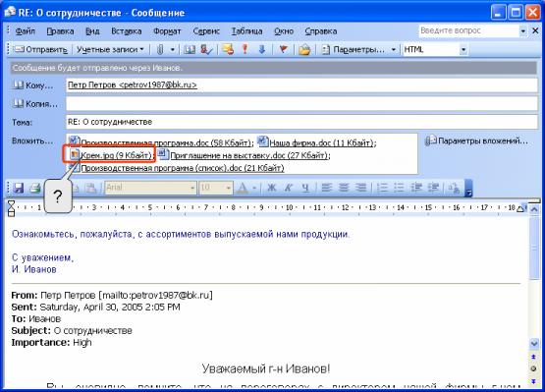Open the Правка menu
545x392 pixels.
click(x=60, y=31)
